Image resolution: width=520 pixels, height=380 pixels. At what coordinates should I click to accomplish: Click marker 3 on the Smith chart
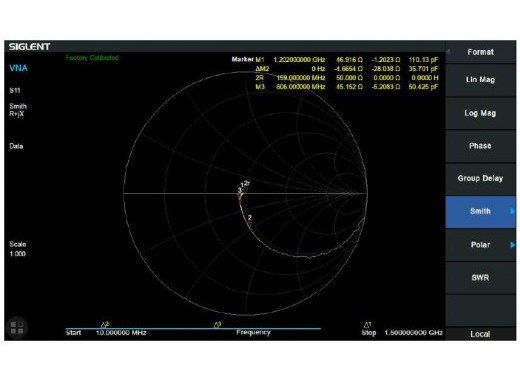pos(239,192)
